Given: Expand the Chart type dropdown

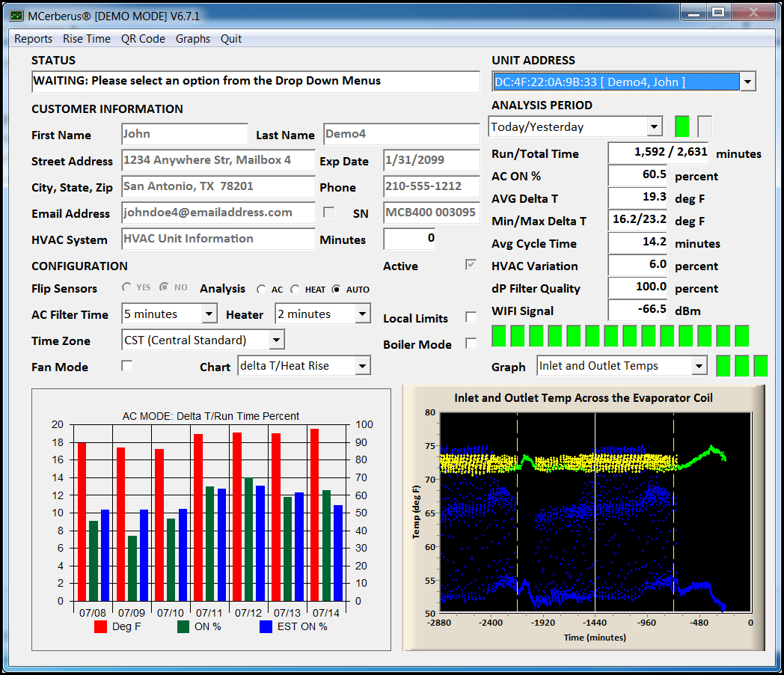Looking at the screenshot, I should [363, 366].
